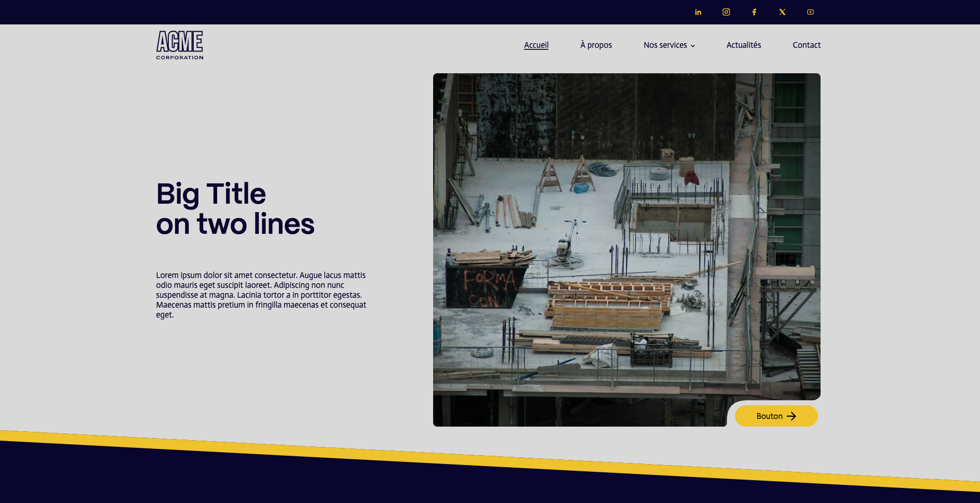Open the LinkedIn social link
This screenshot has height=503, width=980.
[698, 12]
